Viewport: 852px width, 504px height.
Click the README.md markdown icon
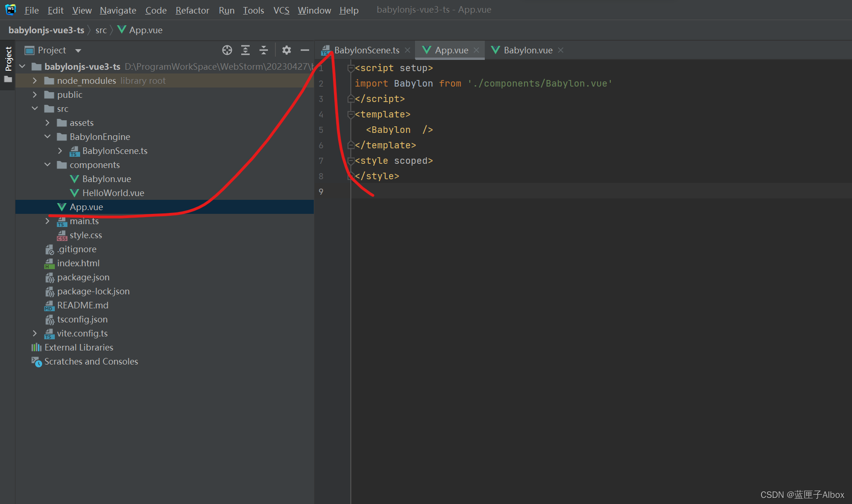coord(49,306)
